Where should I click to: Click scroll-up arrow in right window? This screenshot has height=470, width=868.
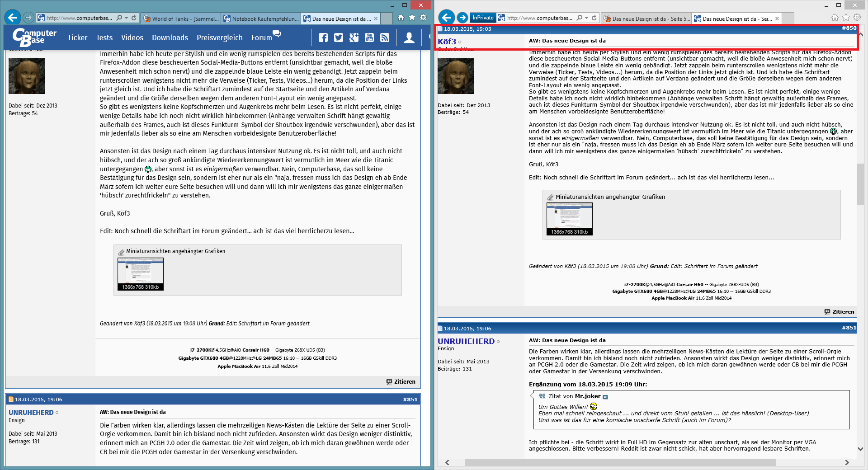pos(860,35)
